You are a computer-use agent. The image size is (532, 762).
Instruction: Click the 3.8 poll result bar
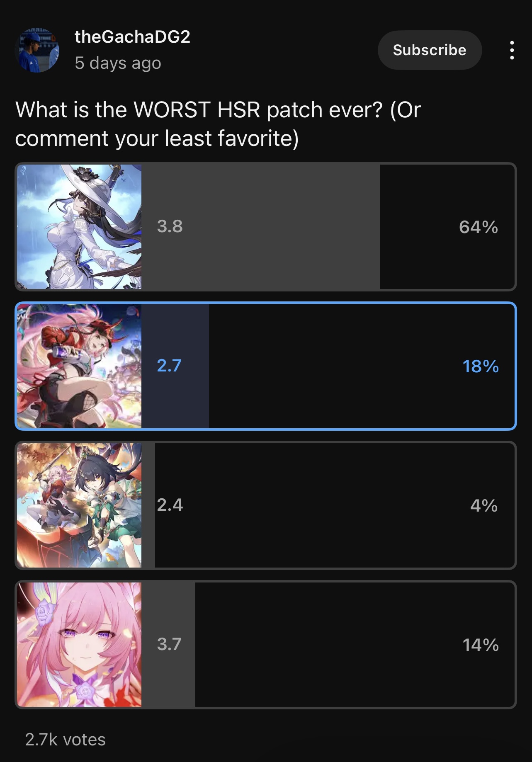pos(260,227)
